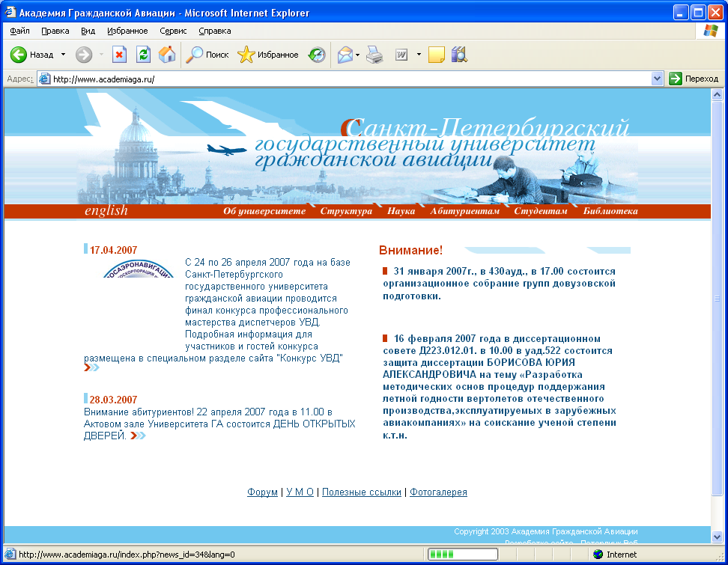Edit the page with the Word icon
728x565 pixels.
[x=401, y=55]
